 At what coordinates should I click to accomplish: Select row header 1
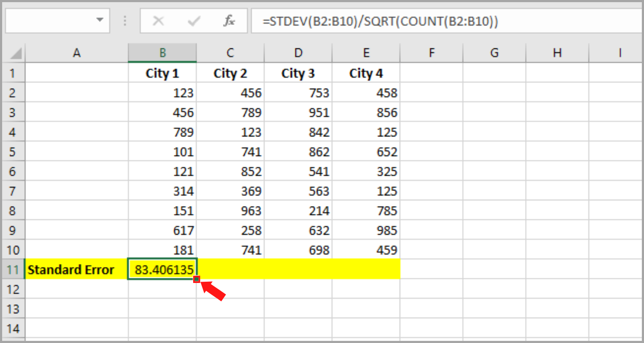point(13,73)
